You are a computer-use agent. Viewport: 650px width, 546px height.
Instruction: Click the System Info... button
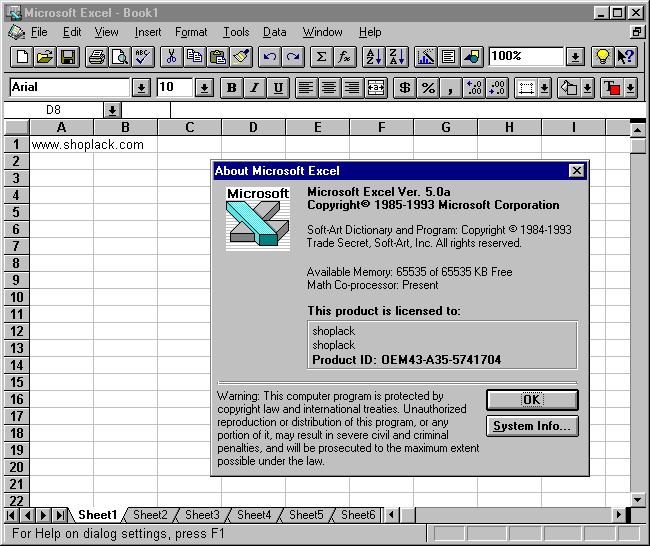pos(532,426)
